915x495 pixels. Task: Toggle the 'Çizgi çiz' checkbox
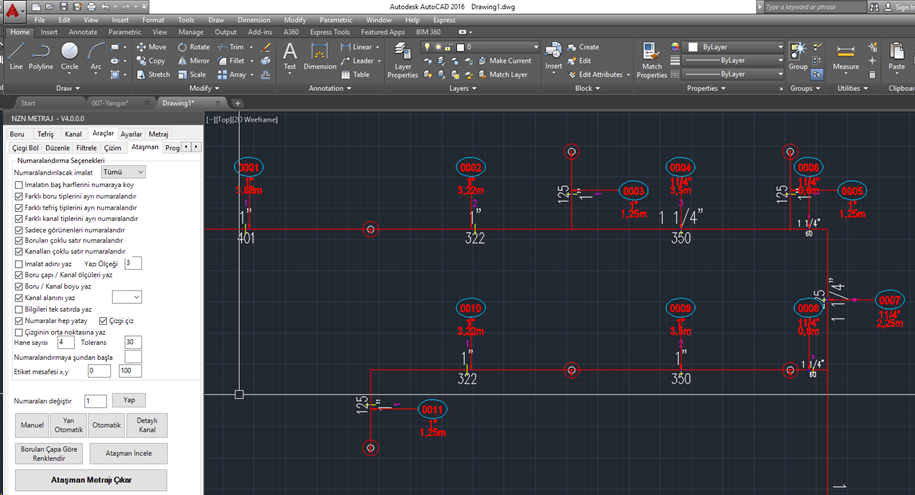pyautogui.click(x=103, y=320)
